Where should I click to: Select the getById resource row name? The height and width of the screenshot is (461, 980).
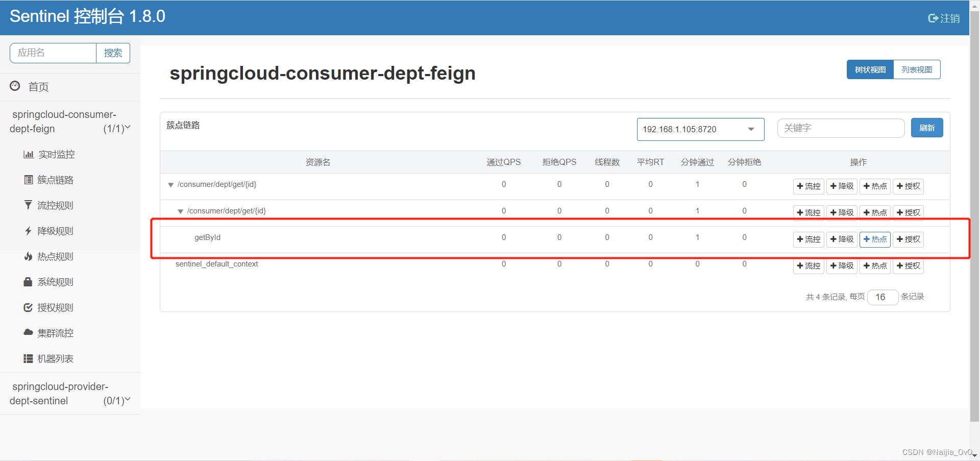point(207,237)
